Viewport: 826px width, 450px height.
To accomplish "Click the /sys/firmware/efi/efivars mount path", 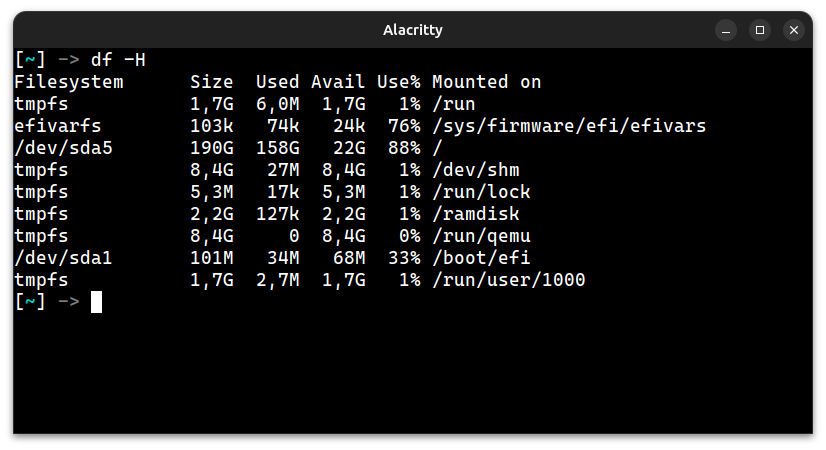I will point(569,126).
